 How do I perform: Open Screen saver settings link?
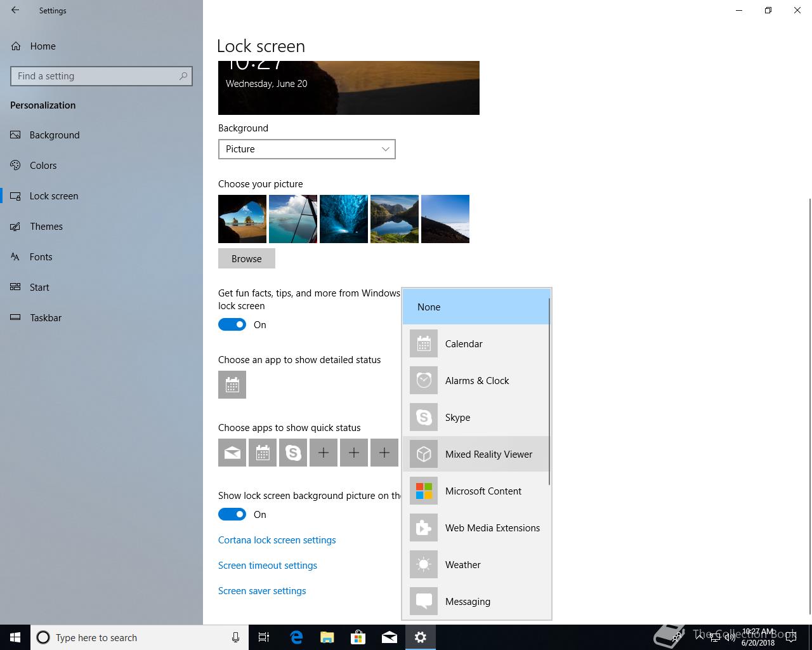click(x=262, y=591)
